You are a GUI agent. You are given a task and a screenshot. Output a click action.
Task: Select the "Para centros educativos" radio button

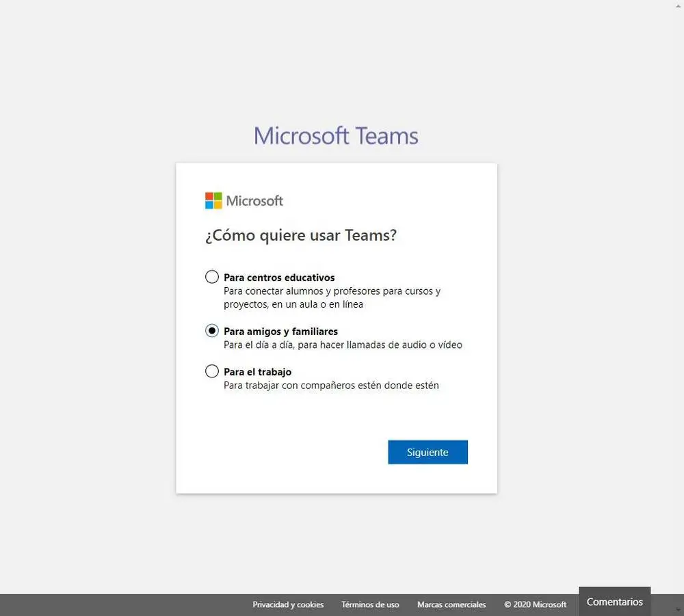(x=212, y=277)
